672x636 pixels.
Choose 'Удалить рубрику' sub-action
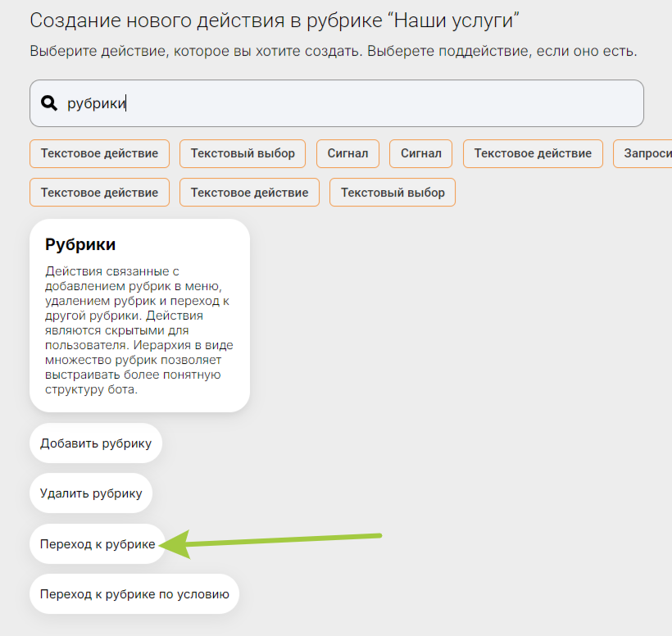pos(91,493)
